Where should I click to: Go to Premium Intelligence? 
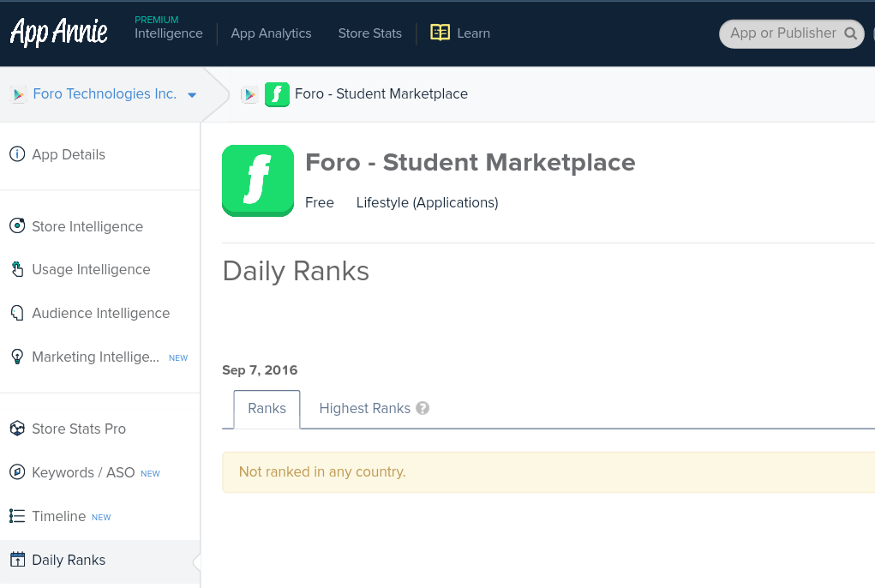(x=168, y=33)
